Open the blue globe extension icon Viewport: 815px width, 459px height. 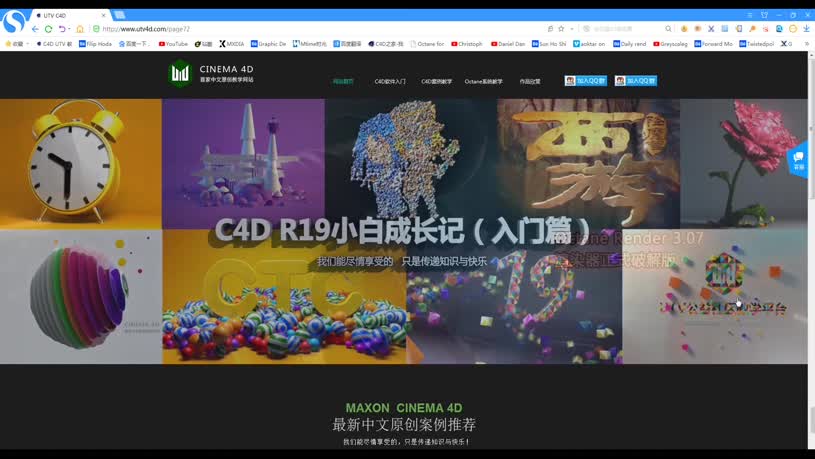[x=779, y=29]
